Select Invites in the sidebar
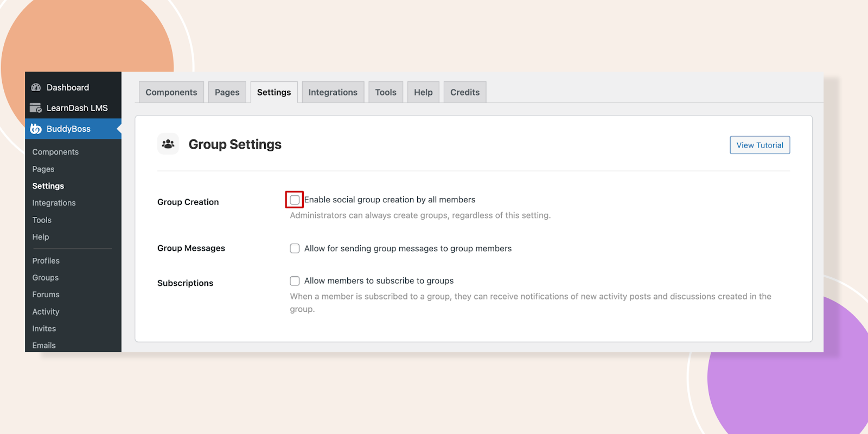Screen dimensions: 868x434 pyautogui.click(x=44, y=329)
